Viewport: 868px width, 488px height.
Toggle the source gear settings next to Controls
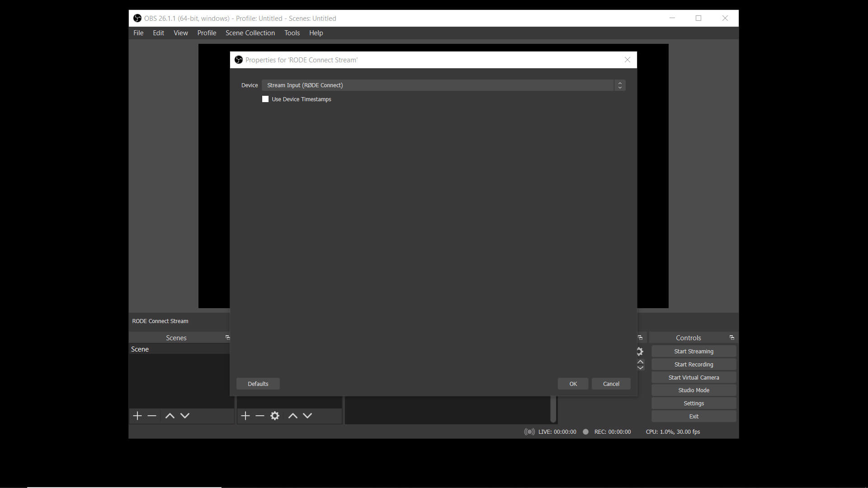(641, 351)
